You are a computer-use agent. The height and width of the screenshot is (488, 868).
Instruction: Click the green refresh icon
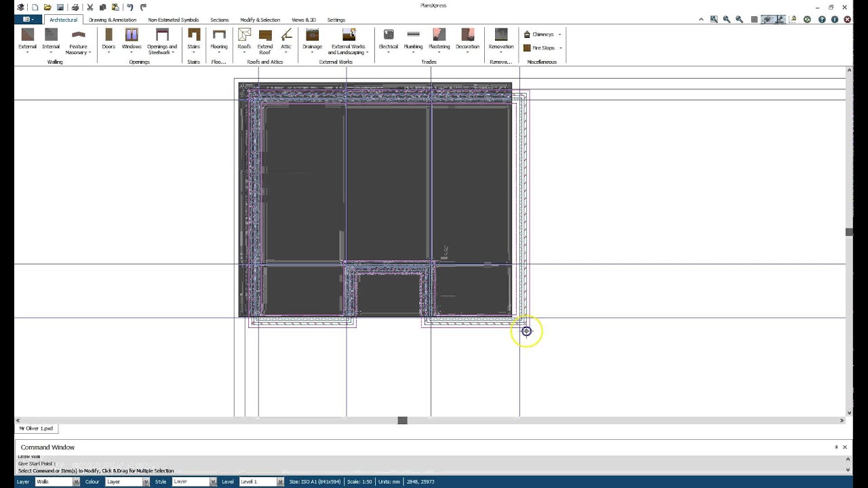click(807, 20)
